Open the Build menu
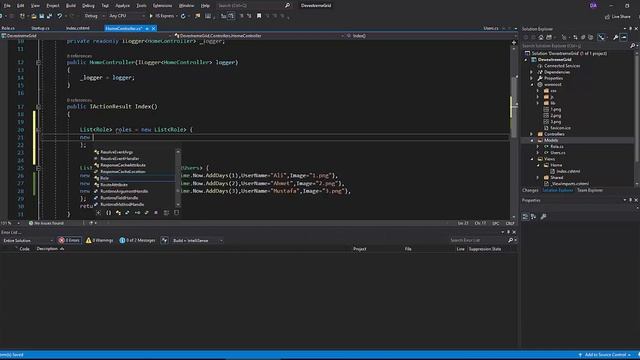 71,6
